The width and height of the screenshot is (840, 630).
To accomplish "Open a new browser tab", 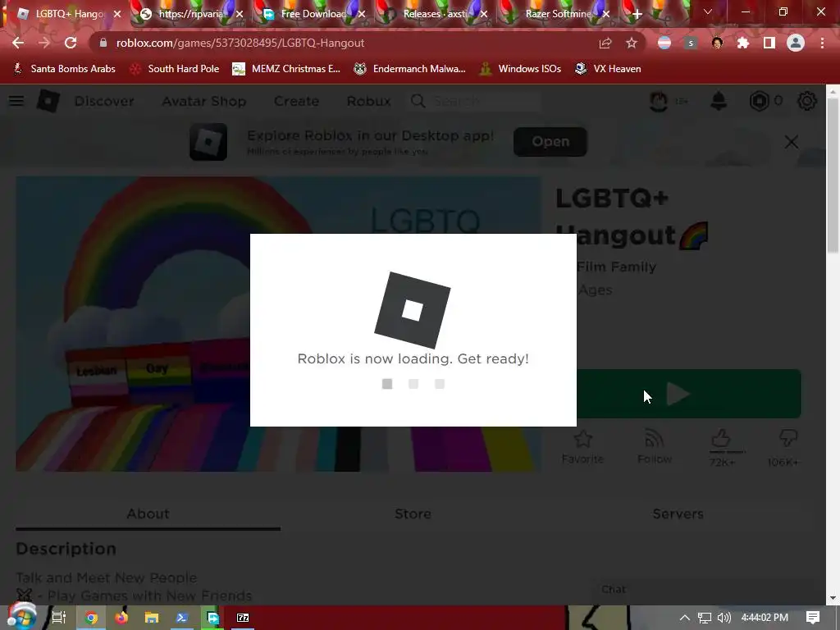I will tap(637, 15).
